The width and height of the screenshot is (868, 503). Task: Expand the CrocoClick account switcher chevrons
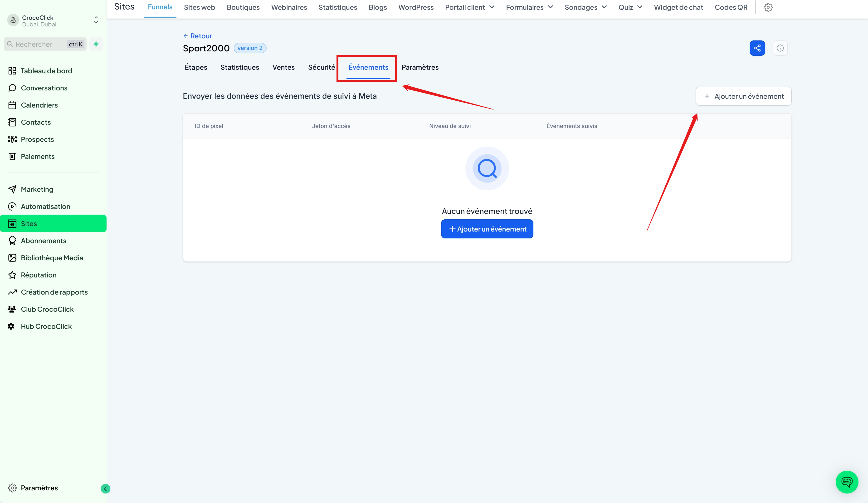[x=96, y=20]
